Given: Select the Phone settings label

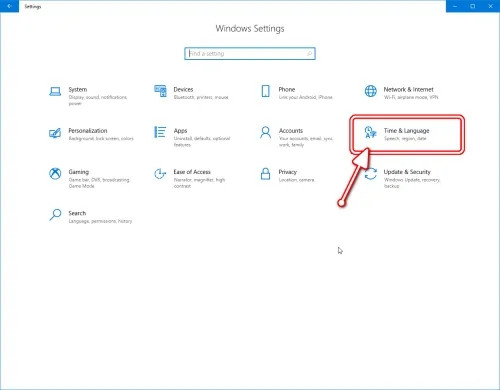Looking at the screenshot, I should tap(287, 89).
